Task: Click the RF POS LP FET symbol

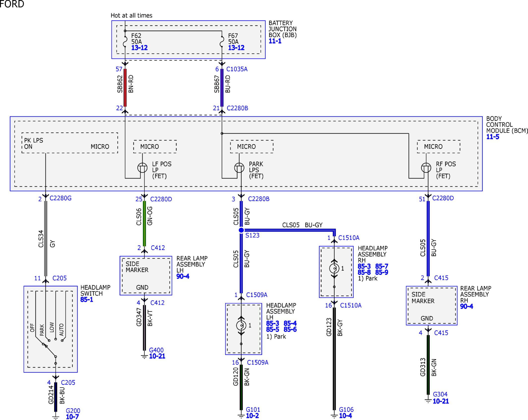Action: tap(426, 168)
